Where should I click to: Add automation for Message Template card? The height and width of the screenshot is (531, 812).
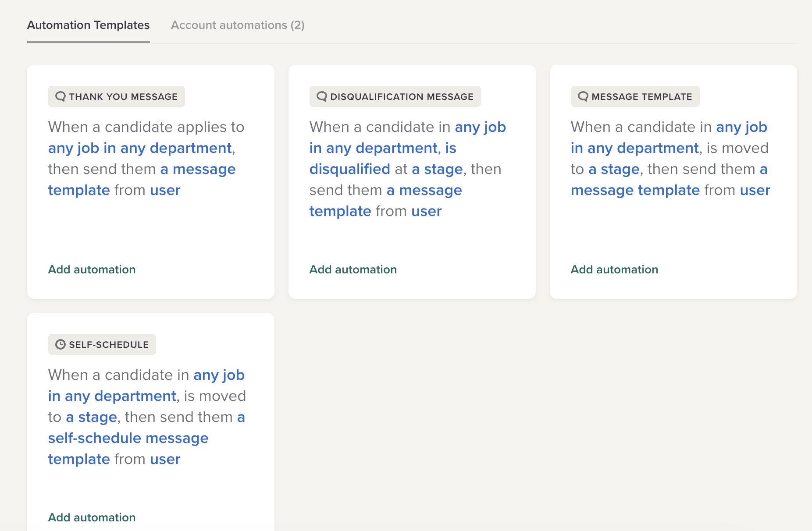[x=614, y=269]
